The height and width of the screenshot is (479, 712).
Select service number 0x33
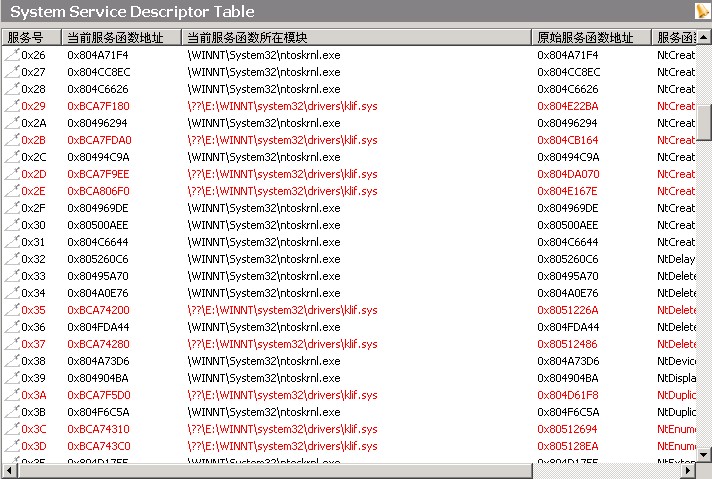point(34,276)
